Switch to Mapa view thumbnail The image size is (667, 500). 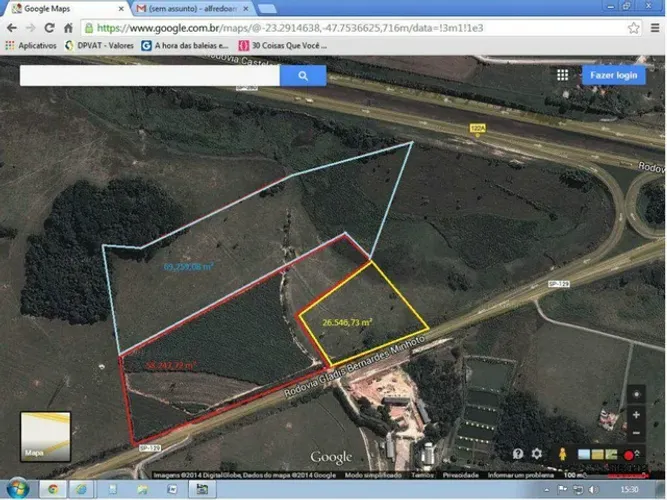coord(46,436)
